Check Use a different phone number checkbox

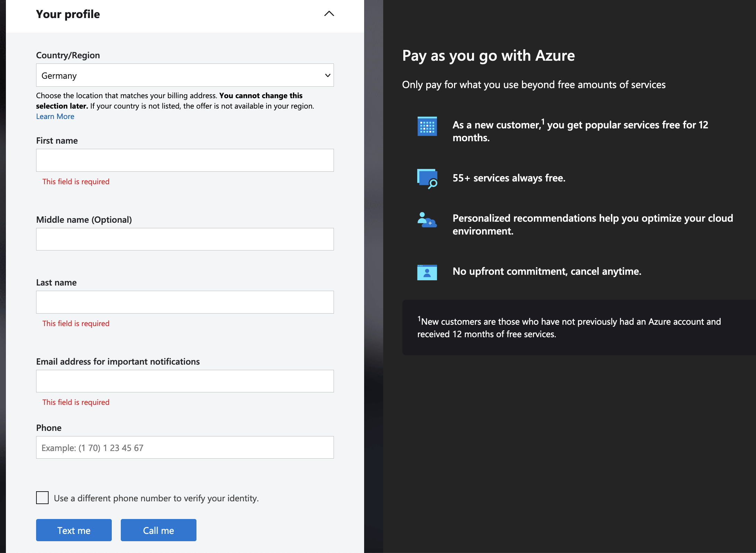point(42,497)
